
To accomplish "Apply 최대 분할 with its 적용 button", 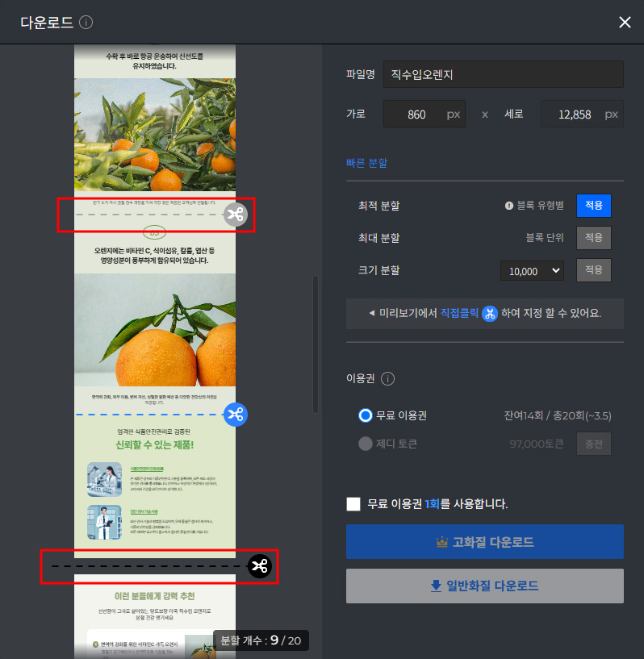I will [593, 238].
